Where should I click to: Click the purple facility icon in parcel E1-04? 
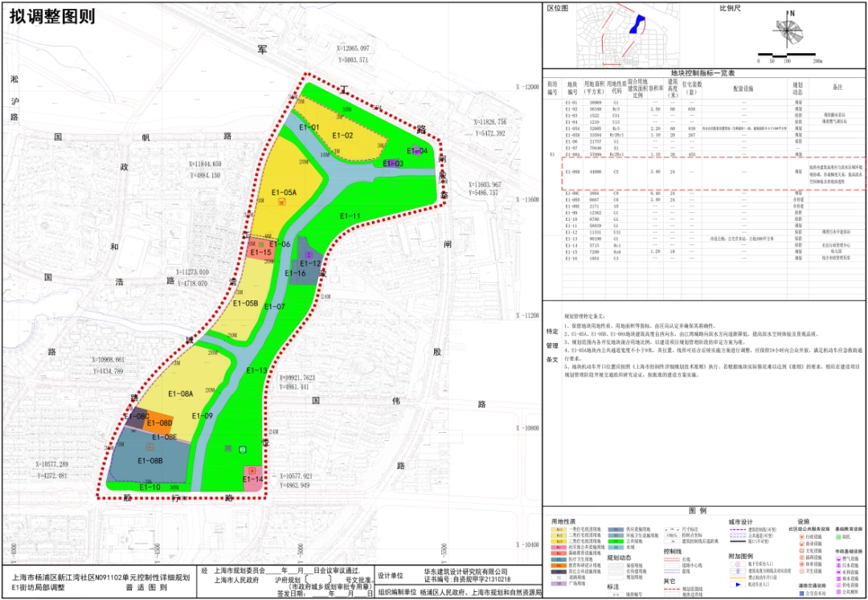coord(417,150)
